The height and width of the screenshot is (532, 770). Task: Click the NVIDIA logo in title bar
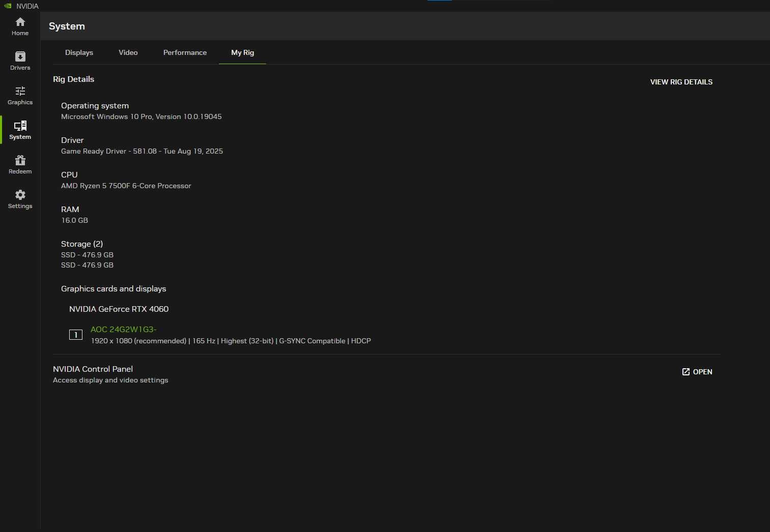tap(8, 6)
